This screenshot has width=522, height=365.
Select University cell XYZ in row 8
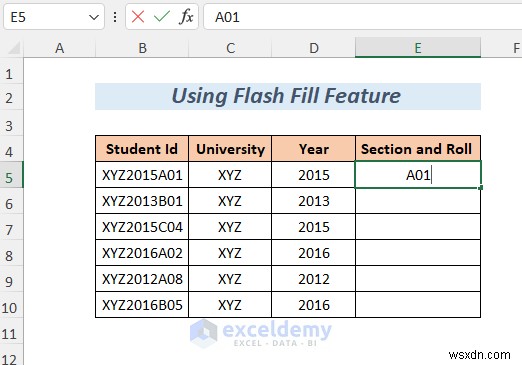click(x=230, y=253)
